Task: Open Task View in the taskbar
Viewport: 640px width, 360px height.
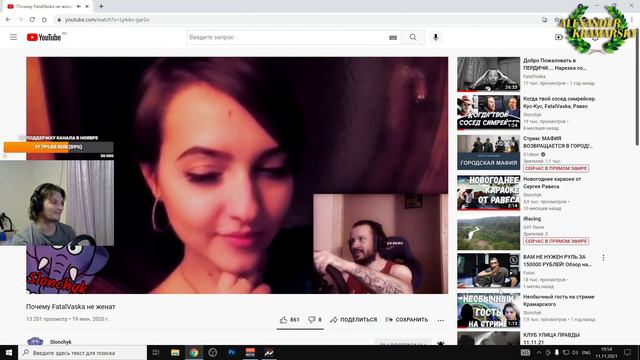Action: [x=156, y=352]
